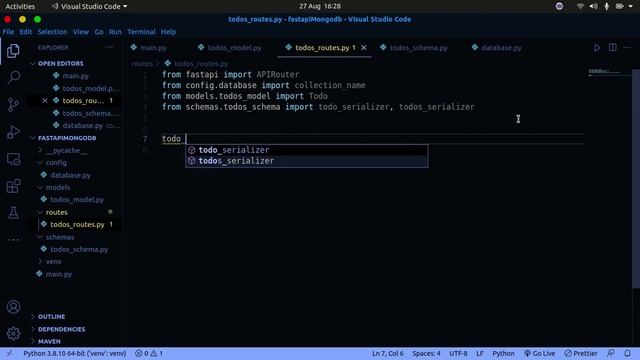Run the Python file
Viewport: 640px width, 360px height.
pos(597,48)
